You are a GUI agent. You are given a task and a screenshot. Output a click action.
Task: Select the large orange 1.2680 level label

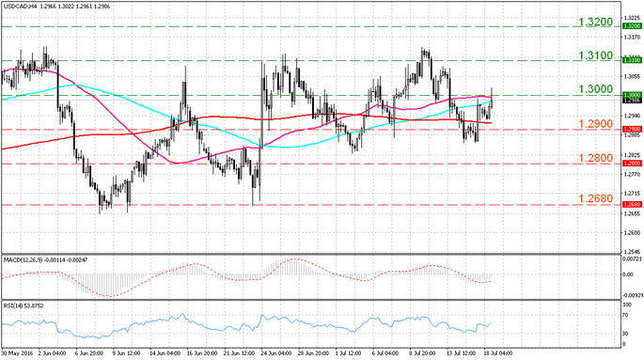click(595, 198)
